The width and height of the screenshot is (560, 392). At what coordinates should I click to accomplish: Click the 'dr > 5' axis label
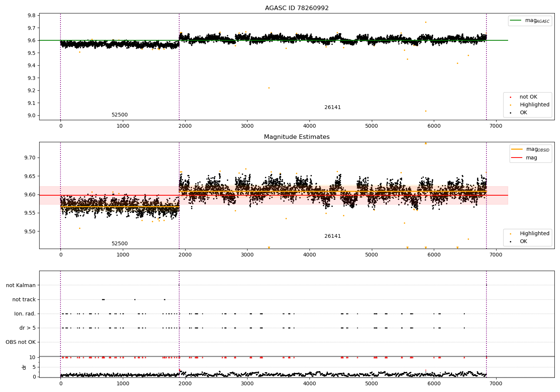pos(28,328)
